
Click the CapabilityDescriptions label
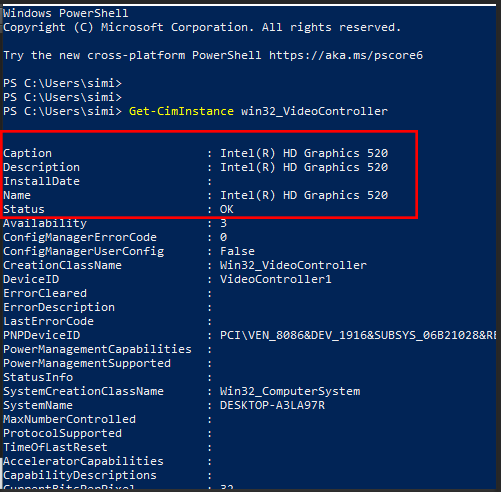(80, 475)
